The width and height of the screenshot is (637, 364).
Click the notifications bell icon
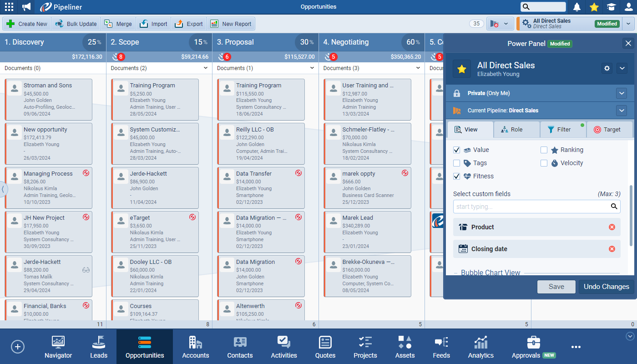coord(577,7)
